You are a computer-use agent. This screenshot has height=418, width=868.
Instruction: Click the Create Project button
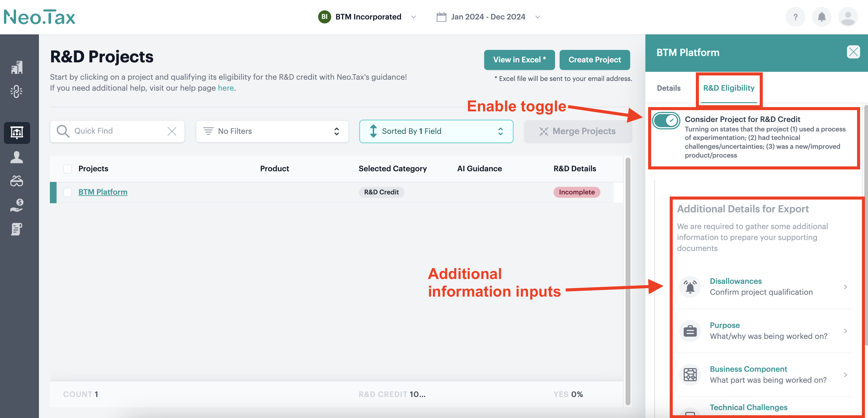[594, 60]
